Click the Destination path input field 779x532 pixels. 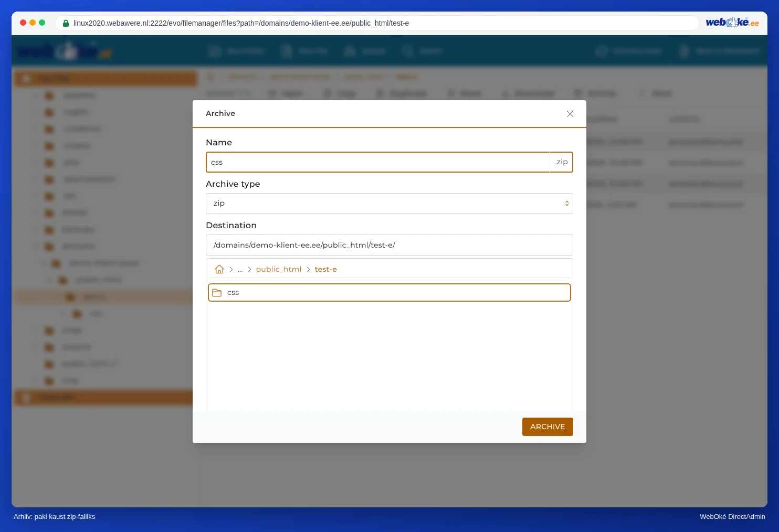[389, 245]
